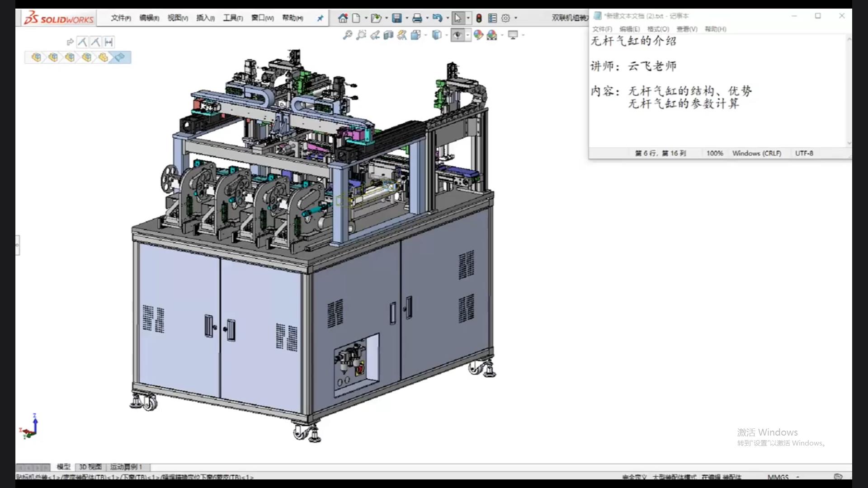
Task: Open a file using the Open folder icon
Action: coord(376,18)
